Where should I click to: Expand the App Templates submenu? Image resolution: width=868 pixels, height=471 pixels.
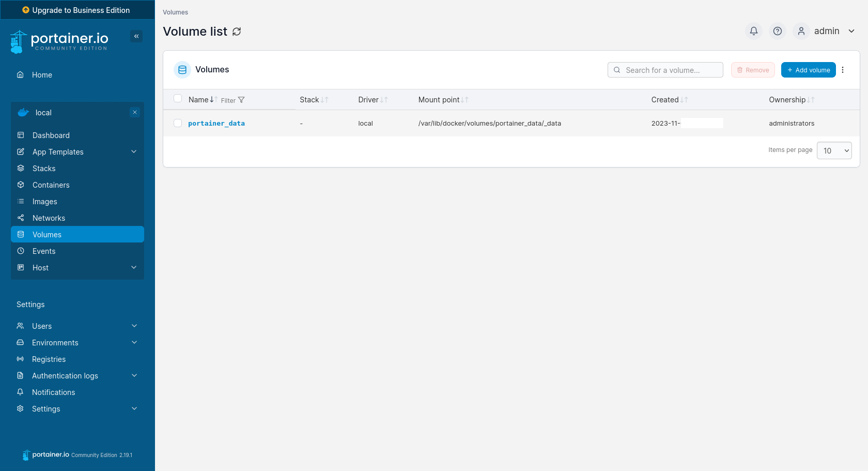click(134, 151)
